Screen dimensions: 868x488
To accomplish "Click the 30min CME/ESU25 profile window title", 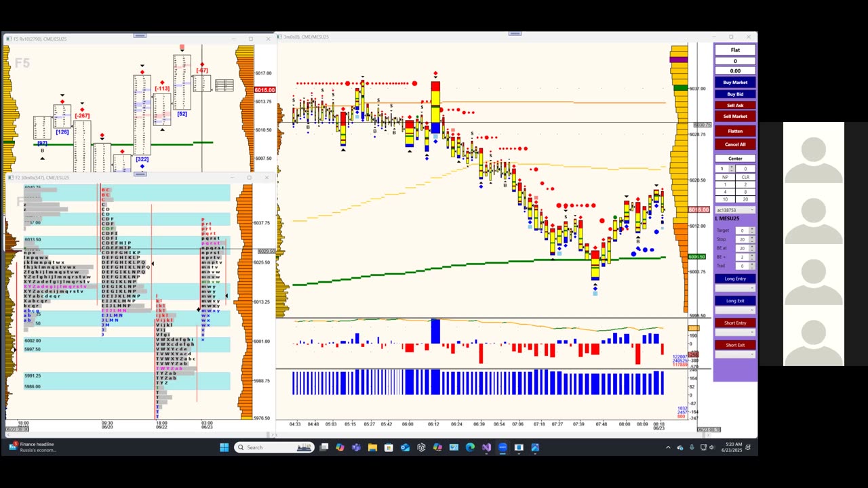I will coord(42,178).
